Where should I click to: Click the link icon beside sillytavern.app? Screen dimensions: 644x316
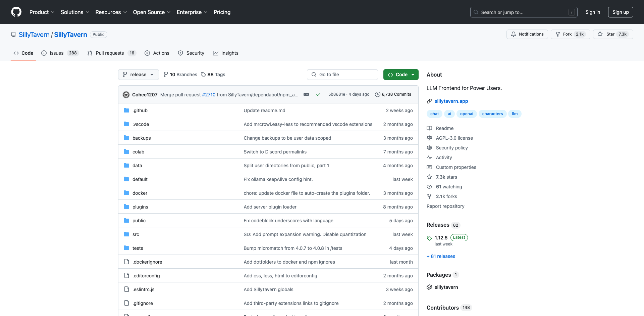429,101
